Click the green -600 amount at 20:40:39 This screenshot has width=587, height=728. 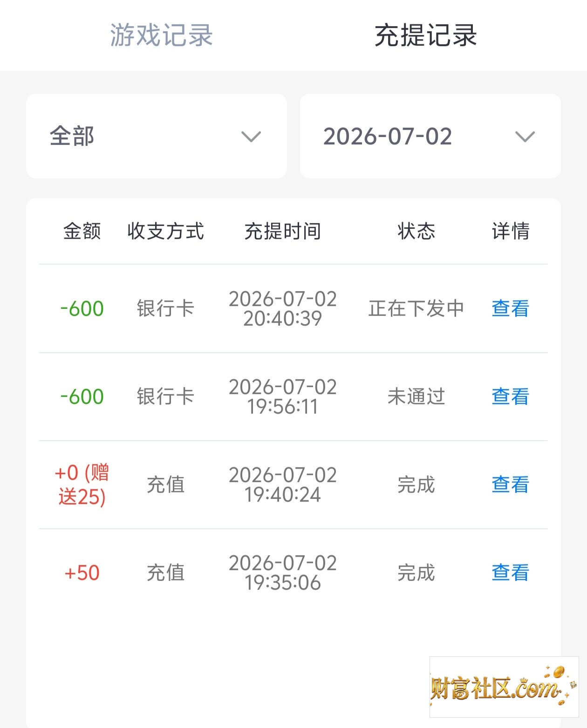(x=82, y=308)
